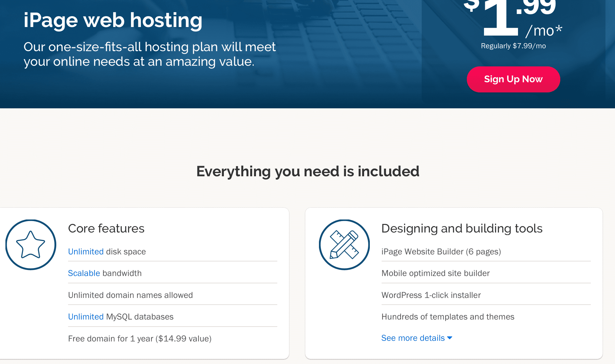Click 'Unlimited domain names allowed' row
The height and width of the screenshot is (364, 615).
coord(173,295)
